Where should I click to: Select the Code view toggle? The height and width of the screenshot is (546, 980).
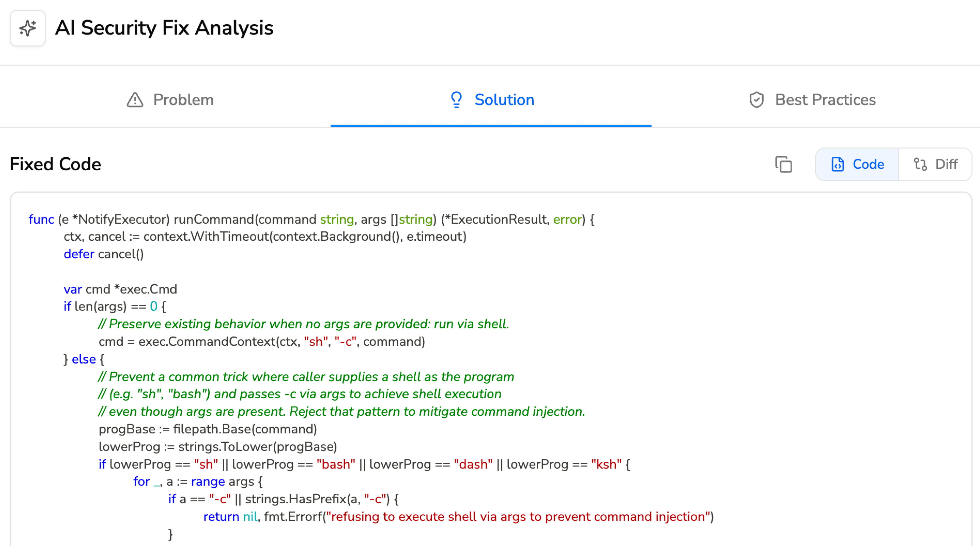[x=868, y=165]
